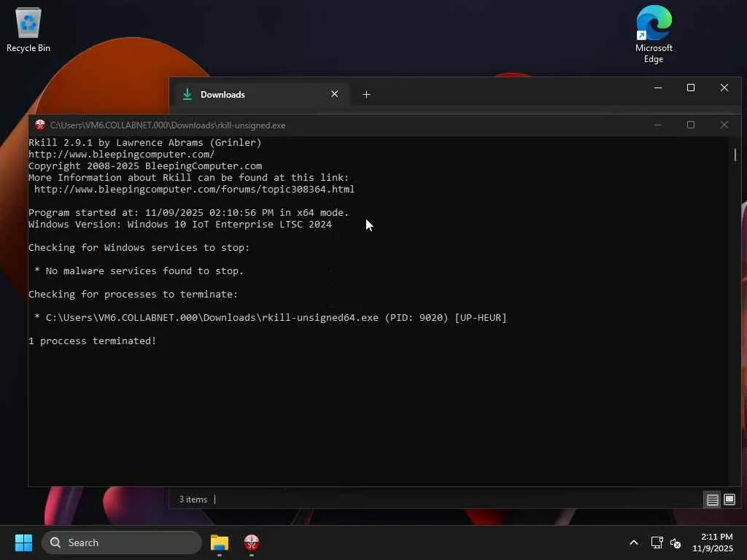Add a new File Explorer tab
Image resolution: width=747 pixels, height=560 pixels.
click(366, 94)
